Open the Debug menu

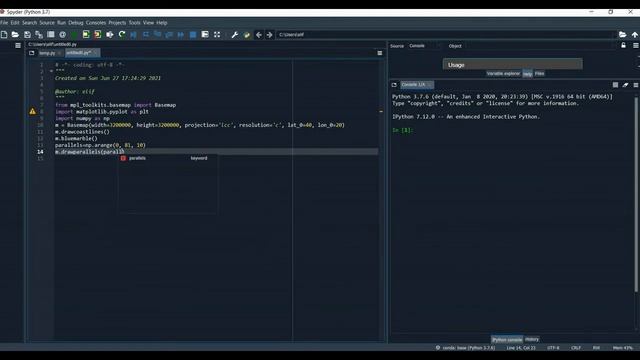[x=76, y=23]
